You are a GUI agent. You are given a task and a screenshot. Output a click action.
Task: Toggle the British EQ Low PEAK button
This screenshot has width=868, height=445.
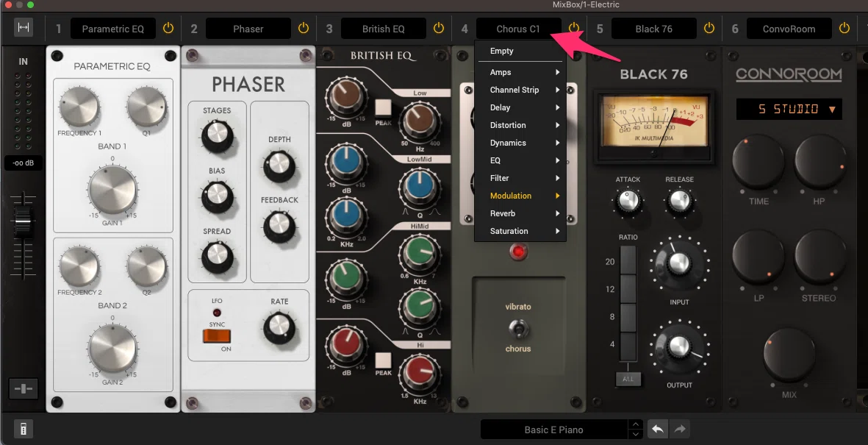pyautogui.click(x=383, y=107)
